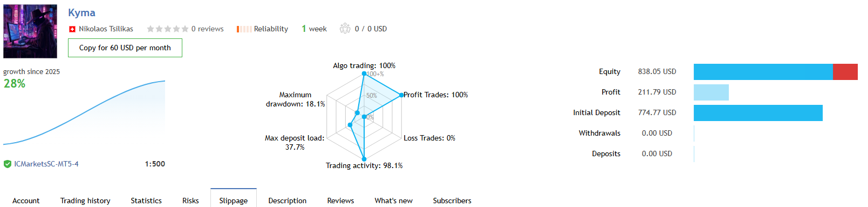This screenshot has height=207, width=868.
Task: Click Copy for 60 USD per month
Action: [x=125, y=48]
